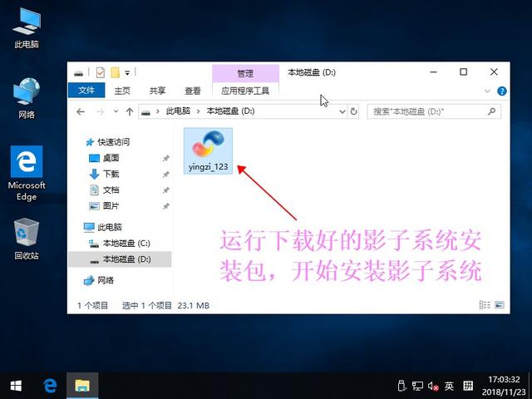Unpin 文档 using its pin icon

point(165,190)
